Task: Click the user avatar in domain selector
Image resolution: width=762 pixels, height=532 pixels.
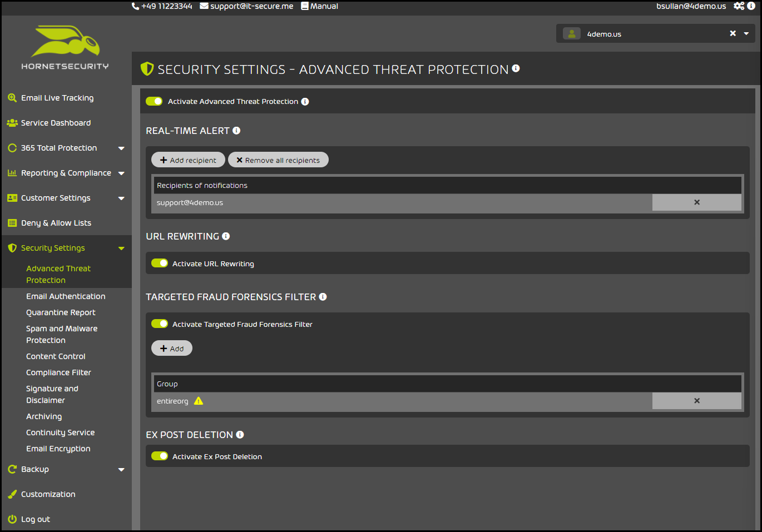Action: pos(572,33)
